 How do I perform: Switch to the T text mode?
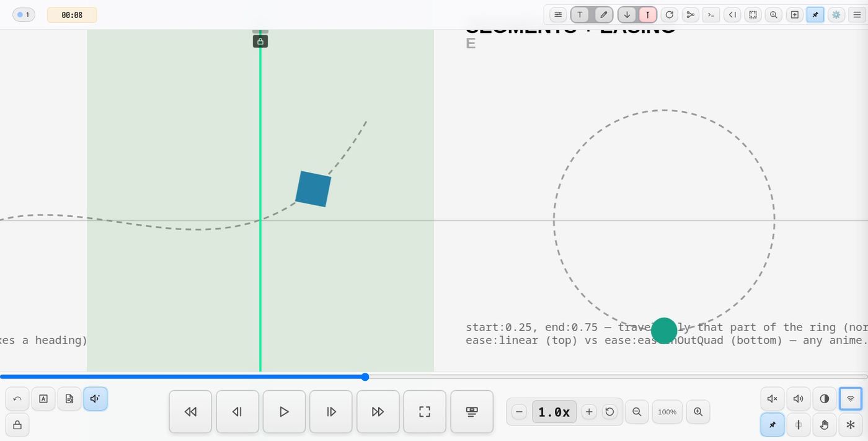[580, 15]
